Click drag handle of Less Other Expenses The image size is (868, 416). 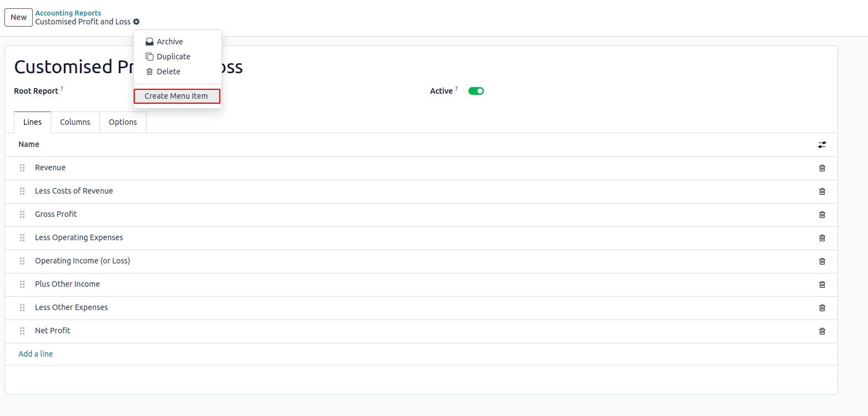pyautogui.click(x=22, y=308)
